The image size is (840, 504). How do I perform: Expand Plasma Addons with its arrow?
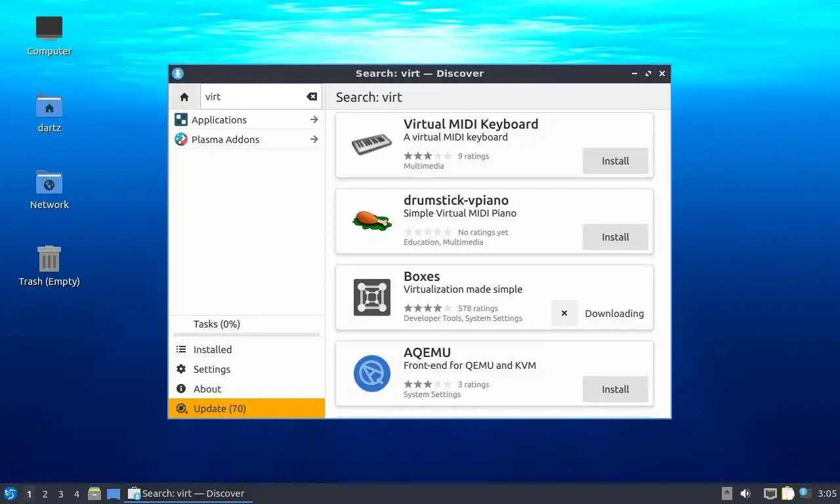314,139
